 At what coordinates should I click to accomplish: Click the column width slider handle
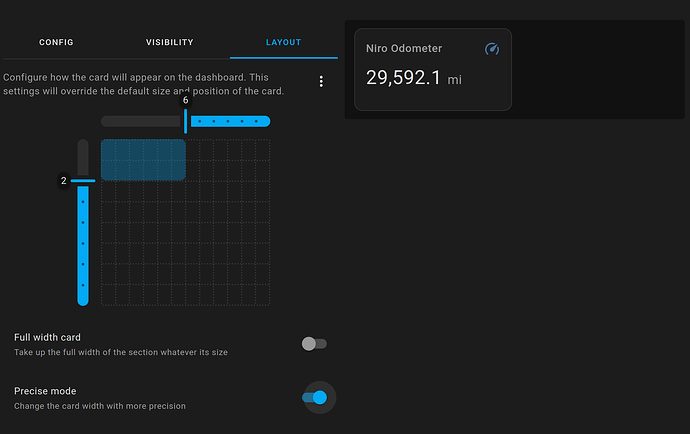185,121
